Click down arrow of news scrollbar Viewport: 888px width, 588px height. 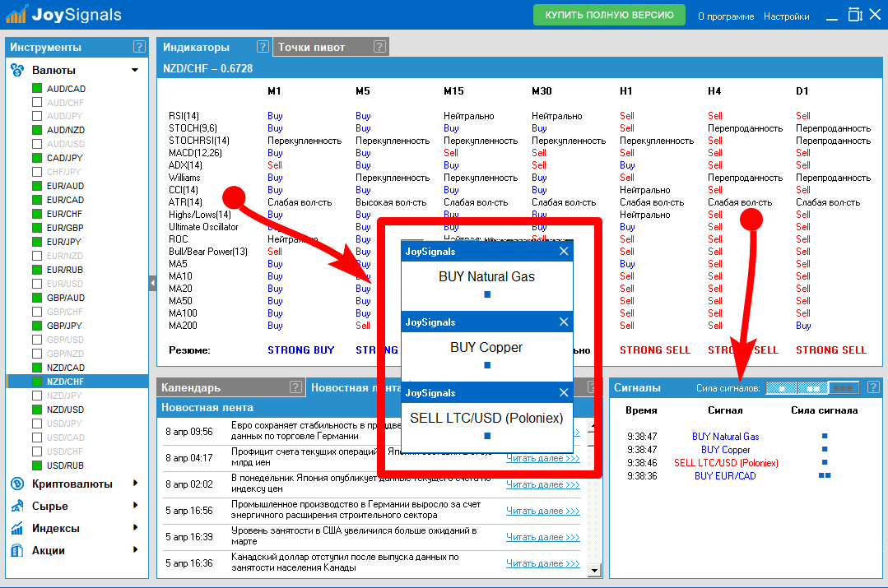[594, 570]
